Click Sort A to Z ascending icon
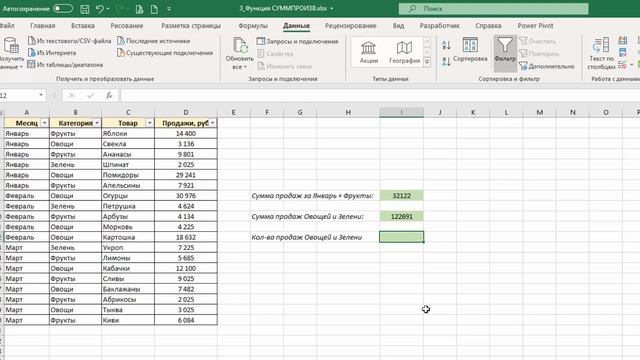Viewport: 640px width, 360px height. (446, 45)
